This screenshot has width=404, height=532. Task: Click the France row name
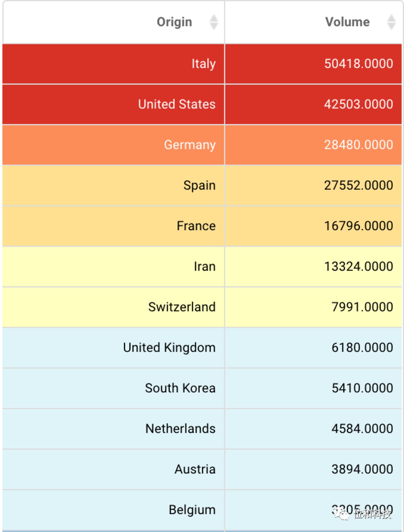(x=196, y=226)
